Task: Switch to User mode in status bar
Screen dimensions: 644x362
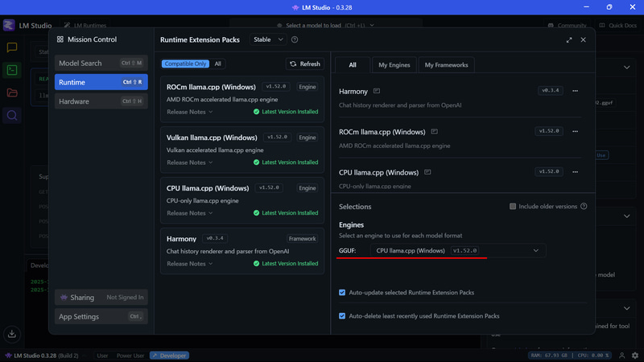Action: pos(102,356)
